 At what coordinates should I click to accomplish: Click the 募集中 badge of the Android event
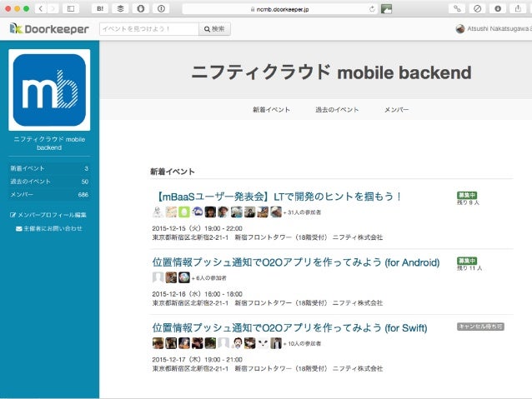467,261
